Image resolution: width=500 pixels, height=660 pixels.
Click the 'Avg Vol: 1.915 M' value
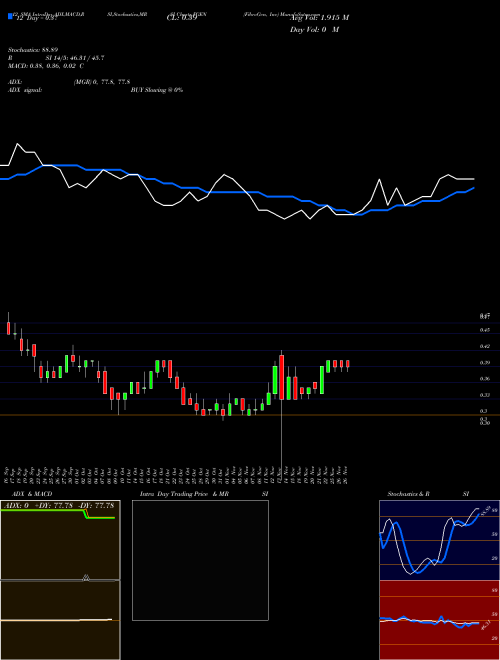click(319, 18)
